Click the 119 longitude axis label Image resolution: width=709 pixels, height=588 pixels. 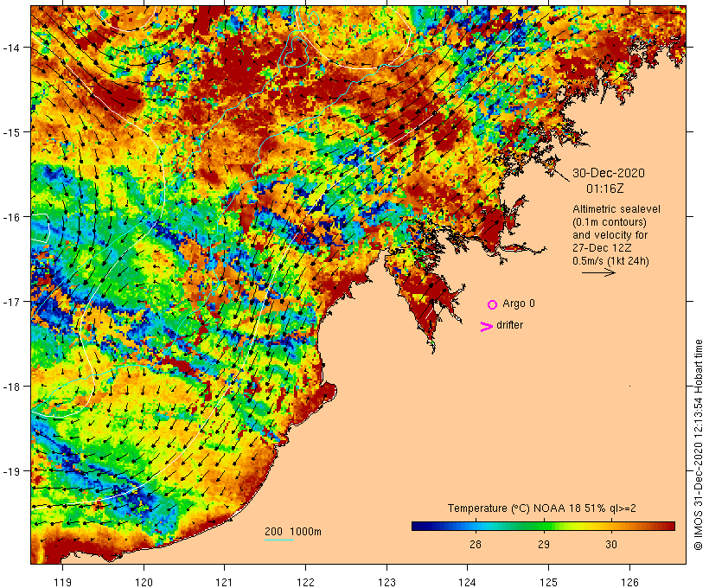62,582
